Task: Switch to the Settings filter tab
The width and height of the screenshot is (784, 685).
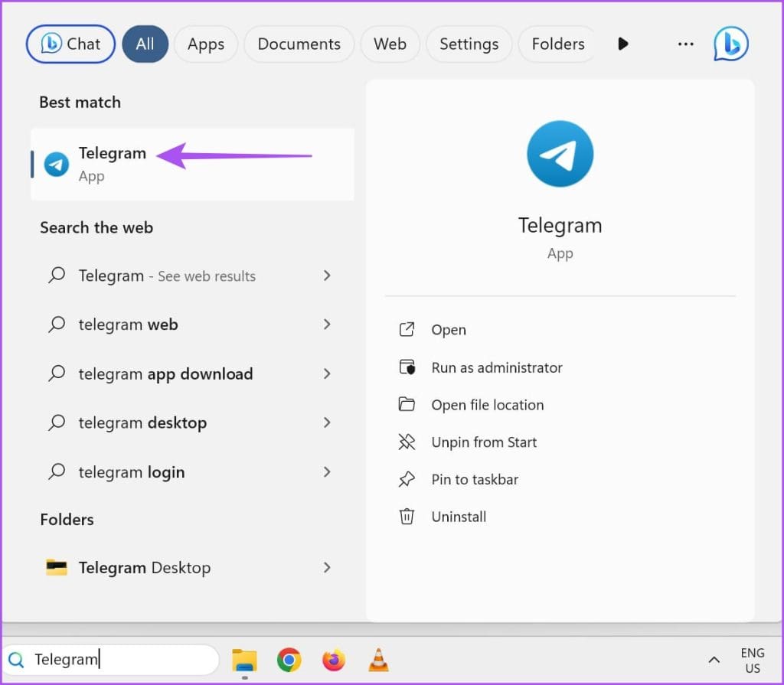Action: click(x=469, y=44)
